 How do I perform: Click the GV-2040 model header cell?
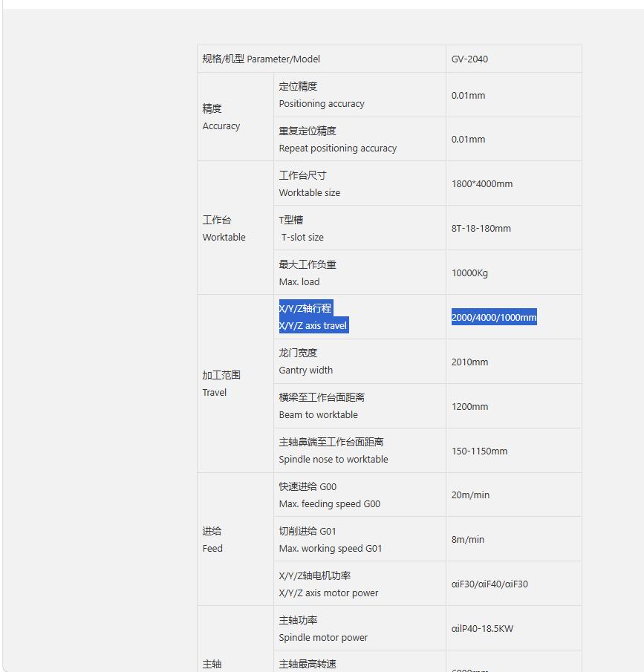[513, 59]
